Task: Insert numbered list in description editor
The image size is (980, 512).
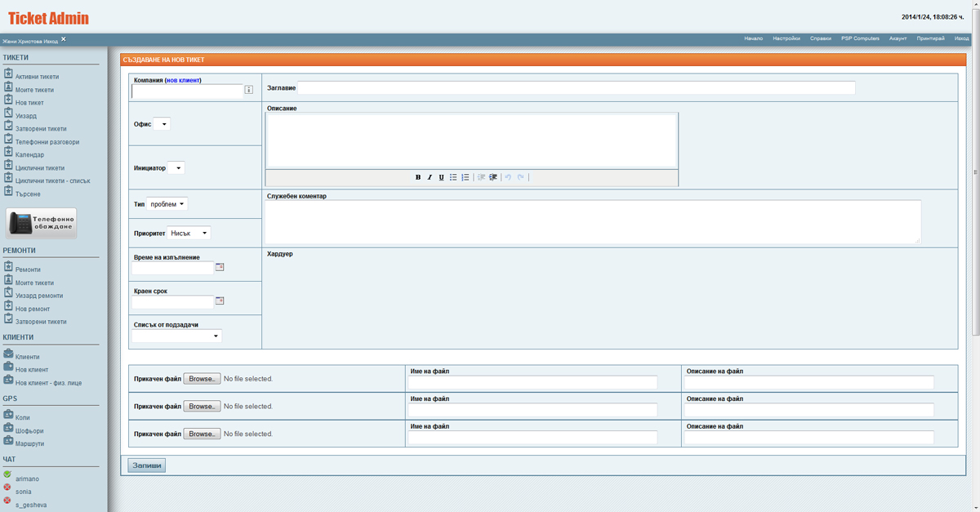Action: point(465,177)
